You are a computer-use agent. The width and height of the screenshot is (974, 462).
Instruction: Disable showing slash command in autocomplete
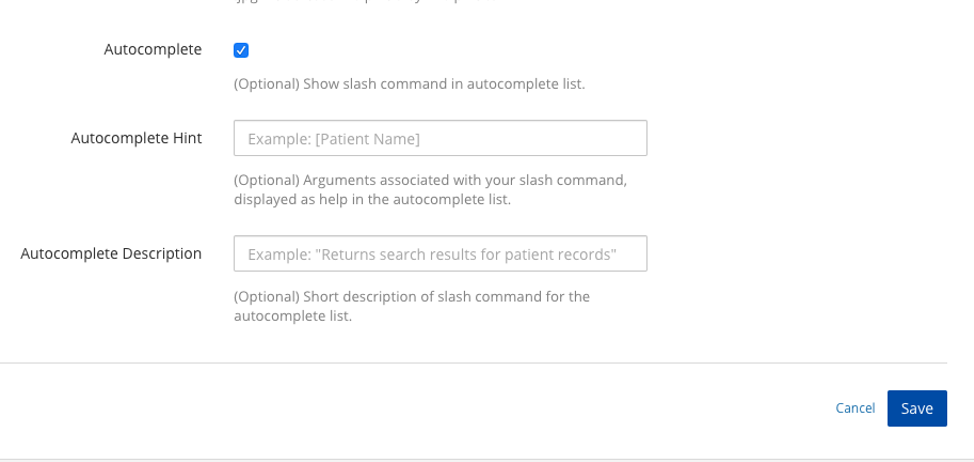coord(241,50)
